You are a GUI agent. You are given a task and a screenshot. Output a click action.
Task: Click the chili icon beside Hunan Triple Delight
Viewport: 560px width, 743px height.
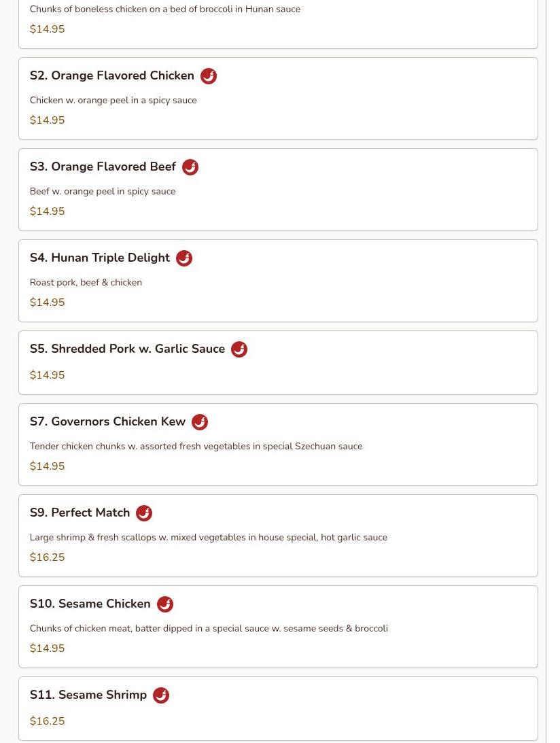(x=184, y=258)
